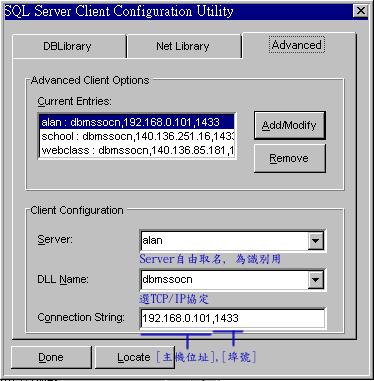Click the Connection String label
The image size is (374, 381).
point(81,317)
